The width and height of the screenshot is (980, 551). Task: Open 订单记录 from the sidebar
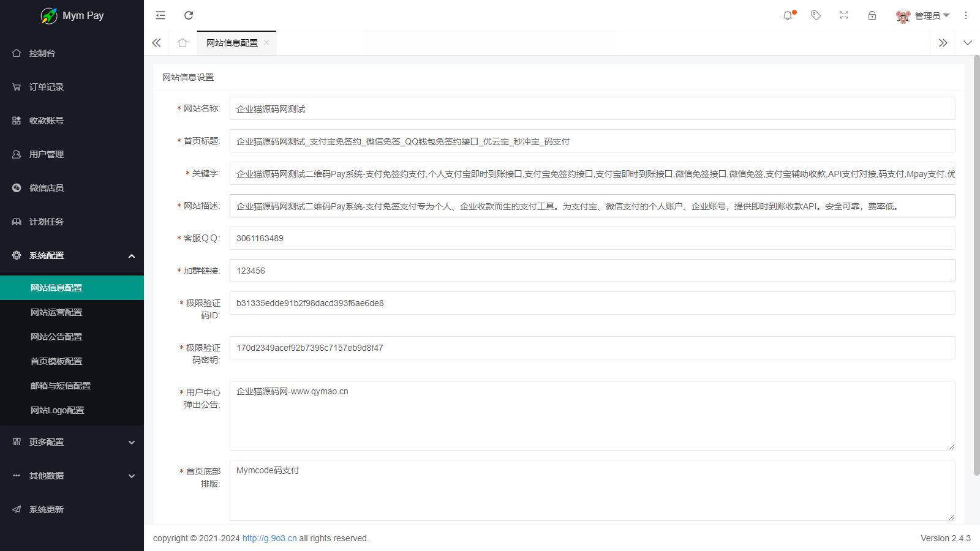point(47,87)
